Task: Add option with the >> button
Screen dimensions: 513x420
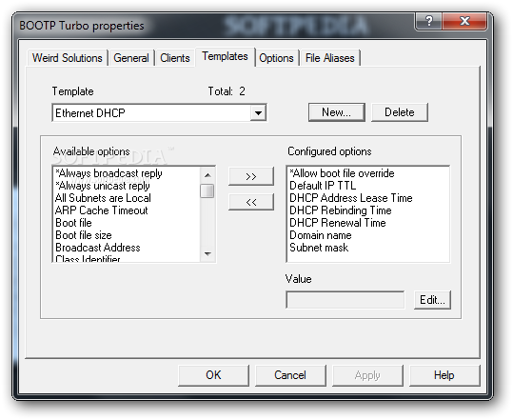Action: point(251,176)
